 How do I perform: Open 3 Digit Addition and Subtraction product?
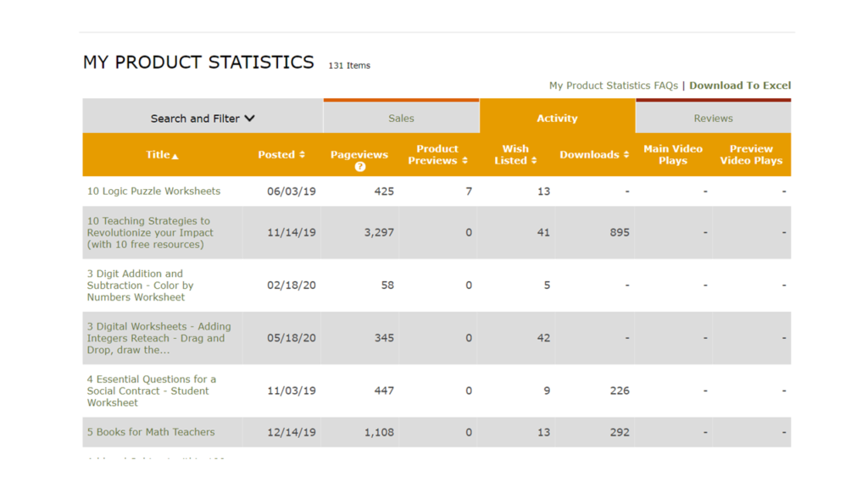[x=140, y=286]
